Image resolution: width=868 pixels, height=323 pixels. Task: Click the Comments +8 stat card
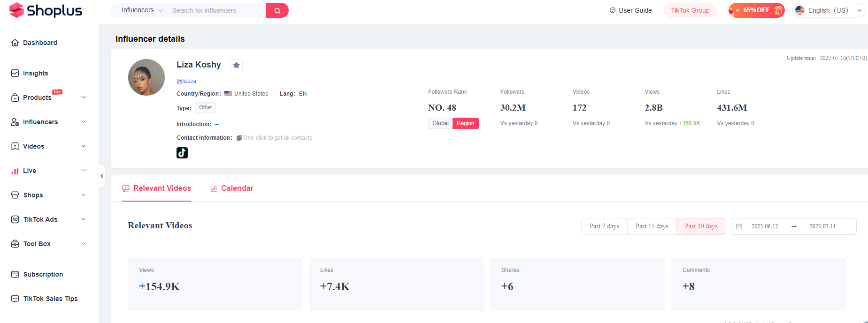pos(759,284)
